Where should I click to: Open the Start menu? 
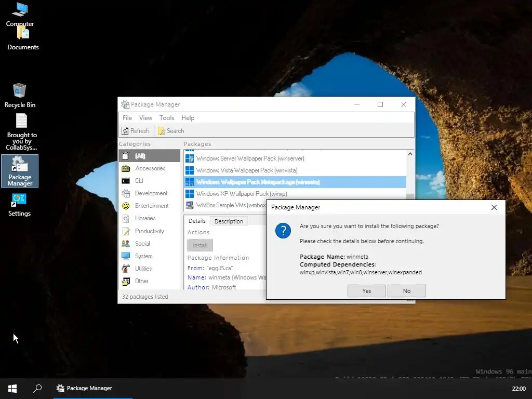click(12, 388)
